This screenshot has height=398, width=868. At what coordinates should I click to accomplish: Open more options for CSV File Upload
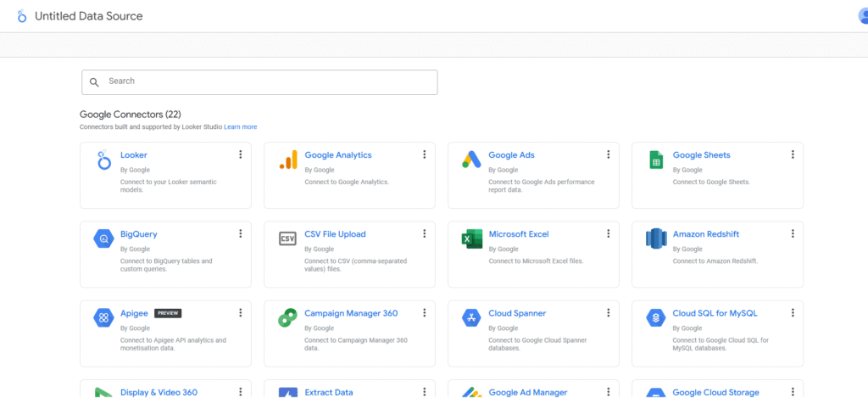point(424,234)
